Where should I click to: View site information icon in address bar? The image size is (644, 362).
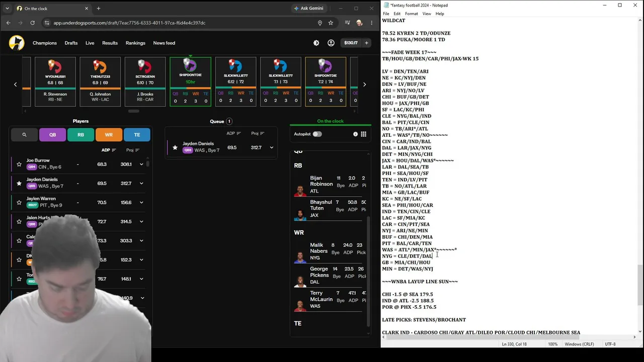[x=47, y=23]
